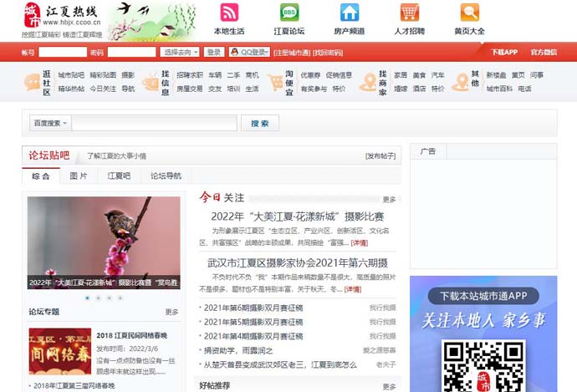
Task: Open the 广告 panel tab
Action: 428,151
